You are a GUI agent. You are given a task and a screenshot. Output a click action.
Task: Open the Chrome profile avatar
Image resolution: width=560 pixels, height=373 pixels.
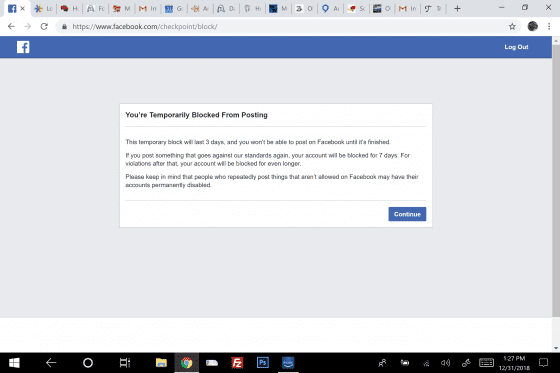click(532, 26)
